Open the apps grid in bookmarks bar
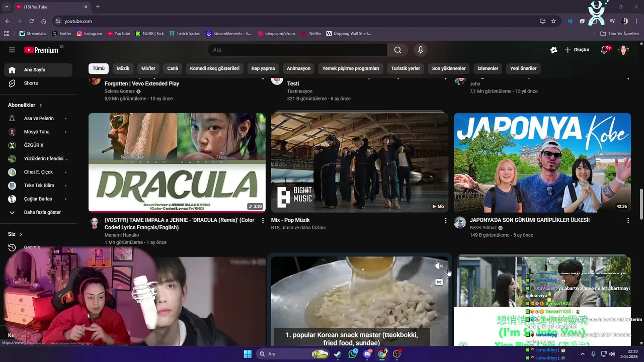 point(7,34)
